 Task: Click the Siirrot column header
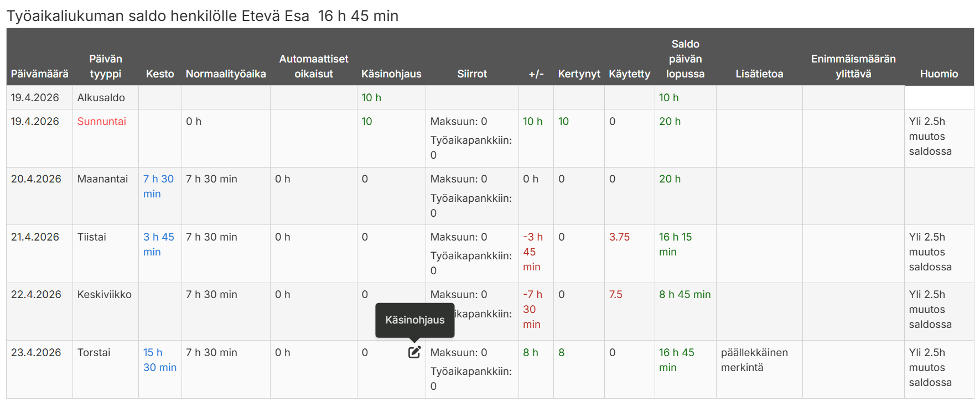point(472,74)
